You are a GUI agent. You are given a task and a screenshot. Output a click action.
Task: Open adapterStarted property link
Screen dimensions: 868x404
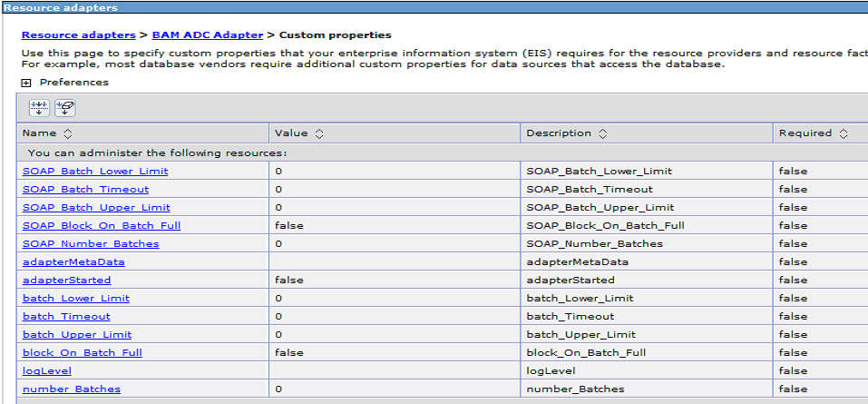[67, 281]
